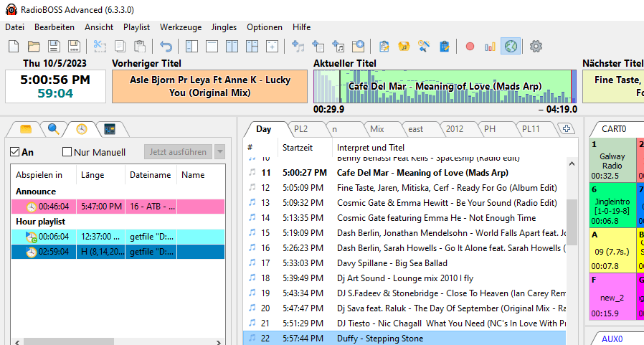Play Jingleintro cart 6
The image size is (644, 345).
(x=612, y=205)
